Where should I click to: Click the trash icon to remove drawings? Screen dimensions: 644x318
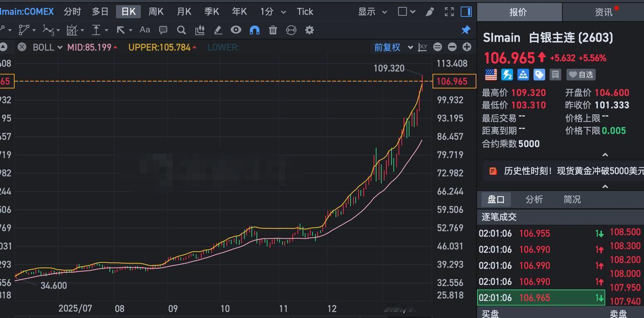click(273, 30)
